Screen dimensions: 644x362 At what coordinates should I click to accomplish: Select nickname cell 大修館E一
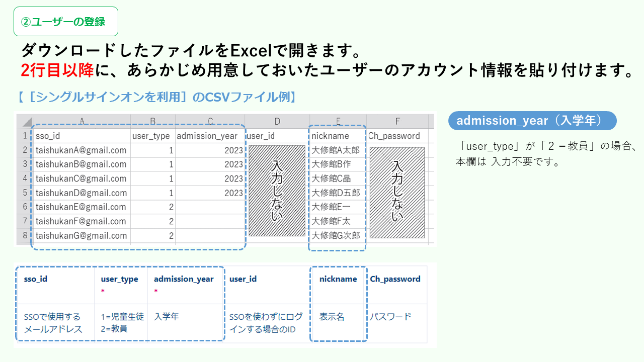tap(338, 207)
